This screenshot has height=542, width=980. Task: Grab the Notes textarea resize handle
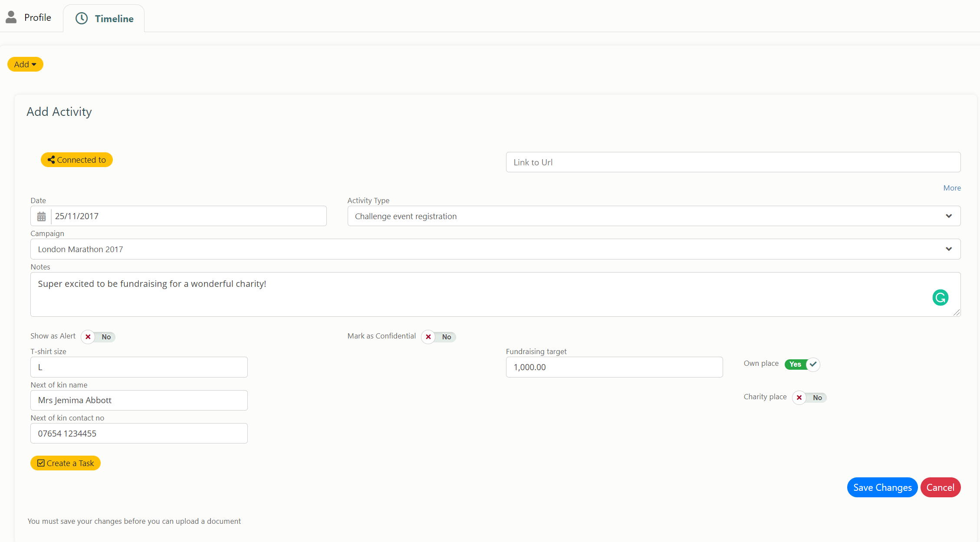(957, 312)
